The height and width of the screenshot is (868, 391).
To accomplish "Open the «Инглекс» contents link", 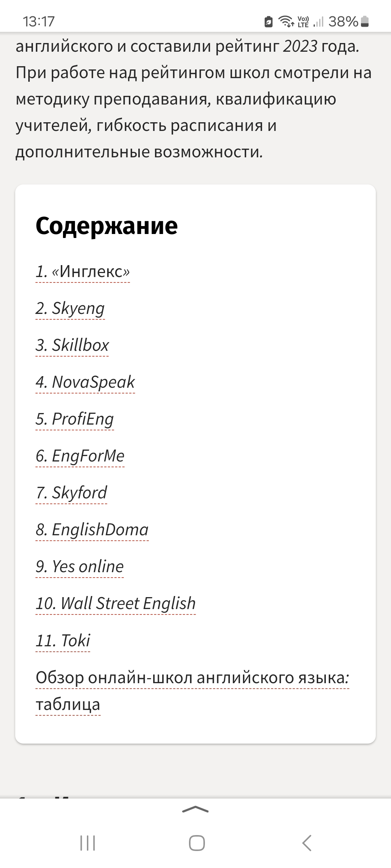I will pyautogui.click(x=83, y=271).
